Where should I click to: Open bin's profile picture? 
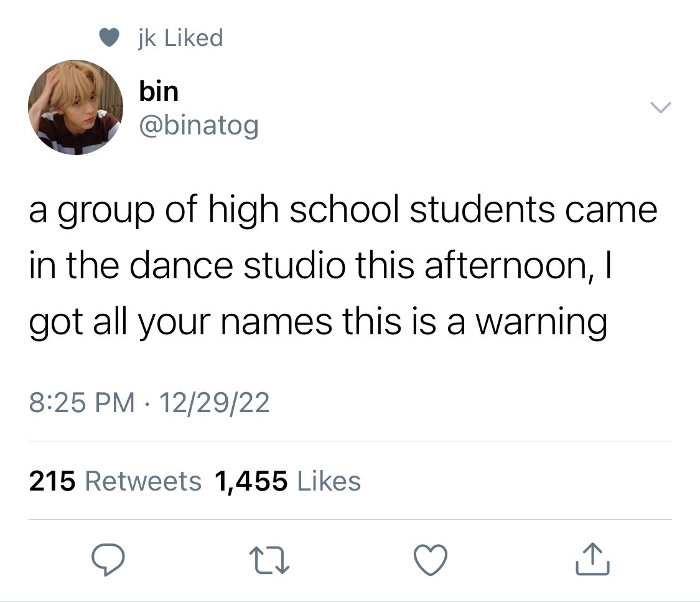coord(75,107)
